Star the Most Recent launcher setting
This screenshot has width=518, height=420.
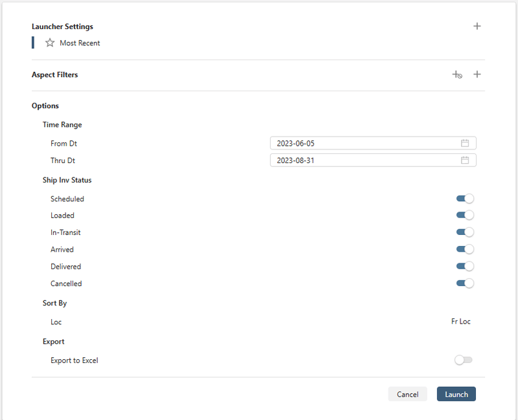click(x=50, y=43)
